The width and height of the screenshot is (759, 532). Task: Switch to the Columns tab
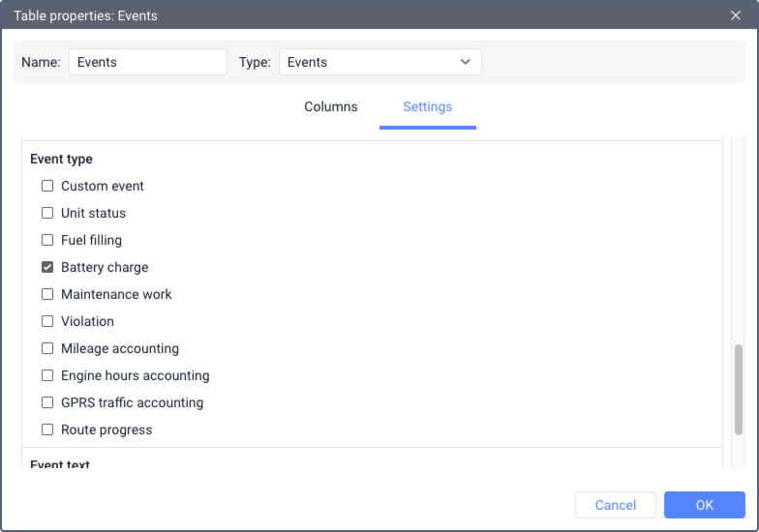[331, 106]
